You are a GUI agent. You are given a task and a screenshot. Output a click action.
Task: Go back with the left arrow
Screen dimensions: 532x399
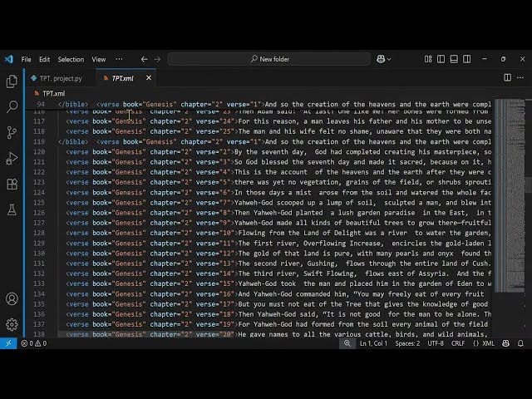click(x=144, y=59)
